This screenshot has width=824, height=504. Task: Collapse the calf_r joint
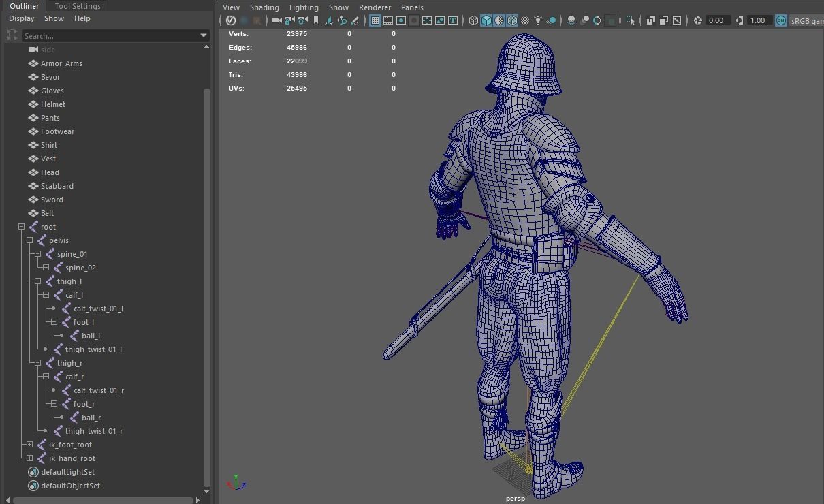(x=46, y=377)
